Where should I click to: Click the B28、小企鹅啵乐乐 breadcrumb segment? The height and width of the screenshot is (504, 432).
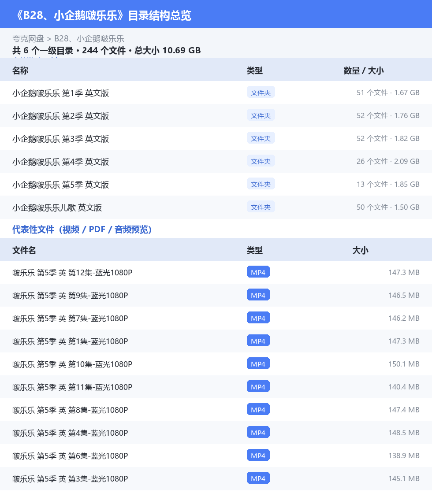pos(89,39)
